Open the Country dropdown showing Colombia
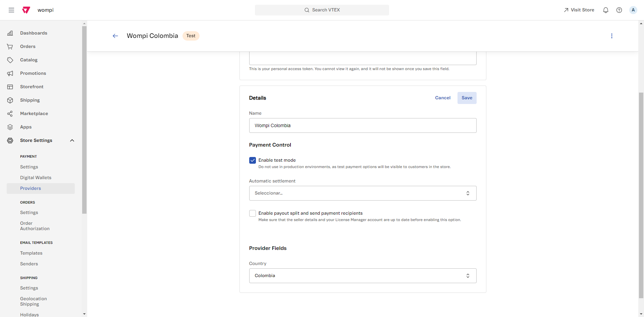Image resolution: width=644 pixels, height=317 pixels. coord(362,276)
